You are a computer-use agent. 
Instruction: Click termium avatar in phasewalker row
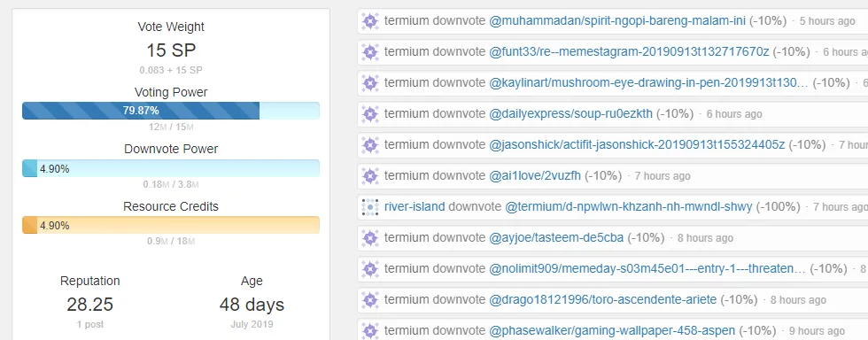tap(370, 331)
